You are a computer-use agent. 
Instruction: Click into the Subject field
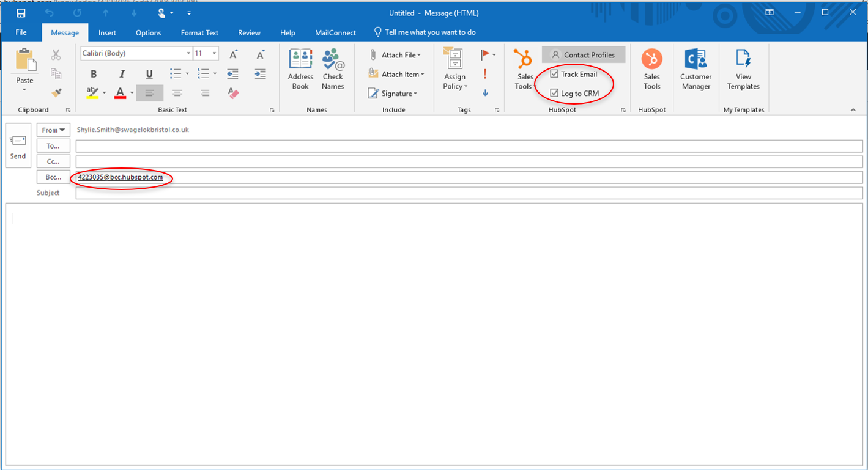coord(469,193)
